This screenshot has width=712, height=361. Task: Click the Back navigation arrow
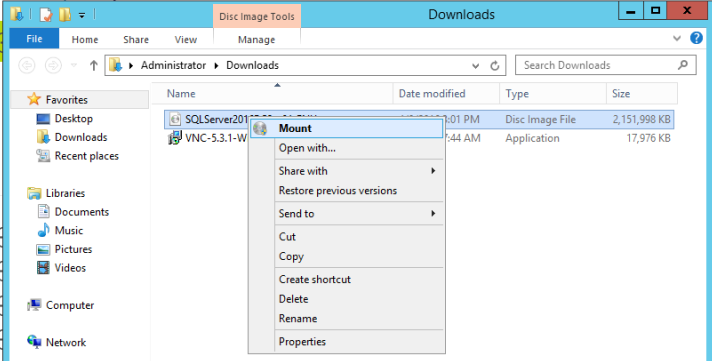(x=27, y=66)
